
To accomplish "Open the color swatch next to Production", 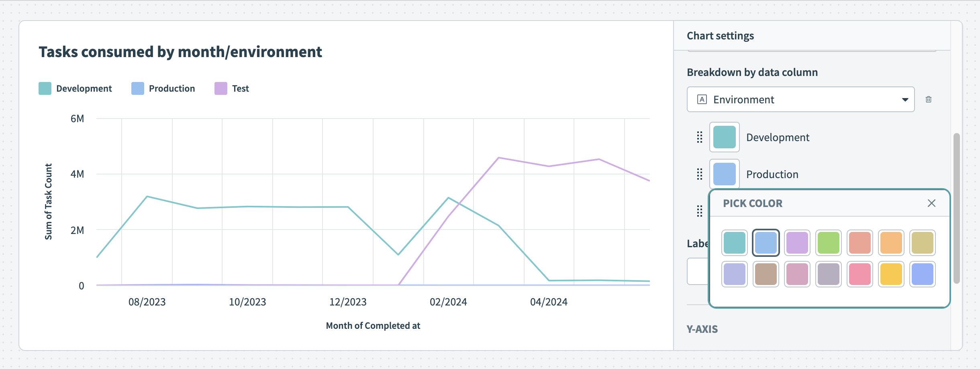I will click(x=725, y=174).
